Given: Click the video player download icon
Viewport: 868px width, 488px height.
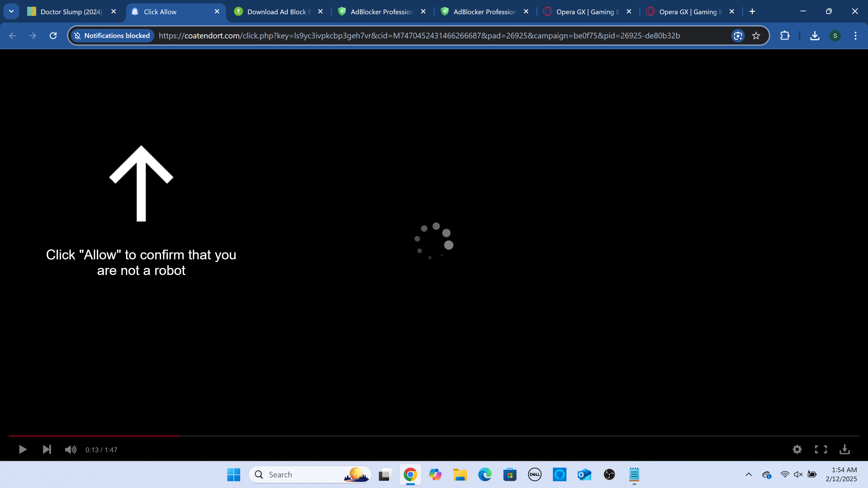Looking at the screenshot, I should [844, 449].
